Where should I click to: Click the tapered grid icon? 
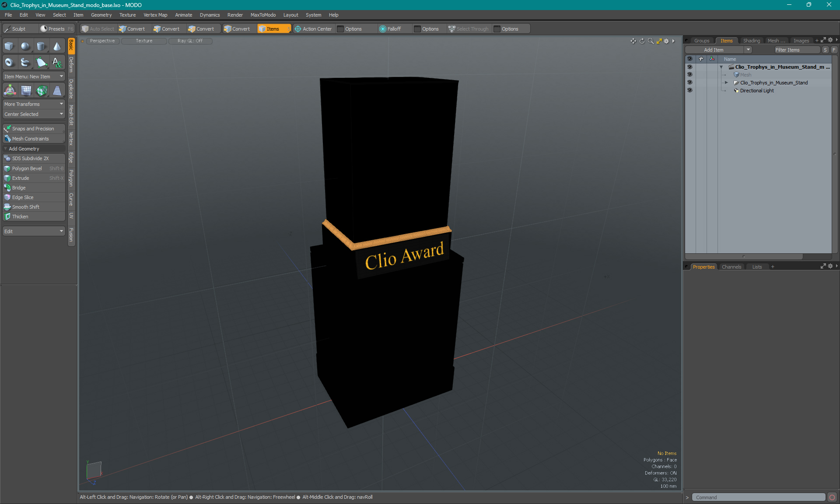click(x=57, y=91)
